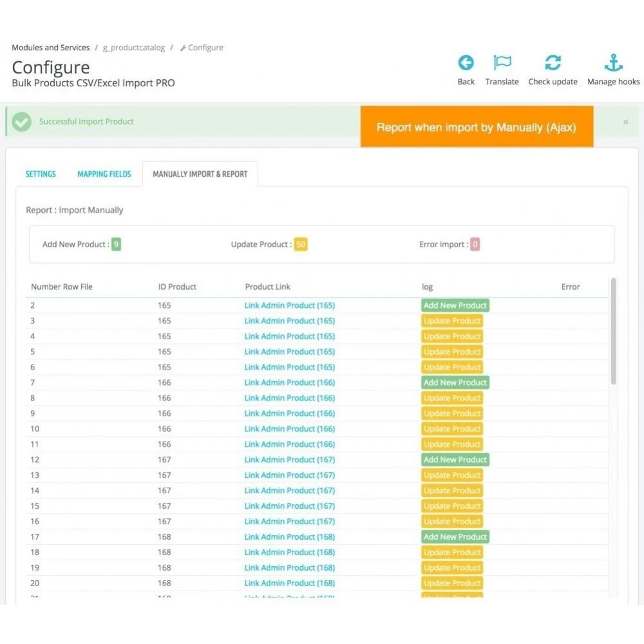
Task: Open Link Admin Product (168) in row 17
Action: coord(290,537)
